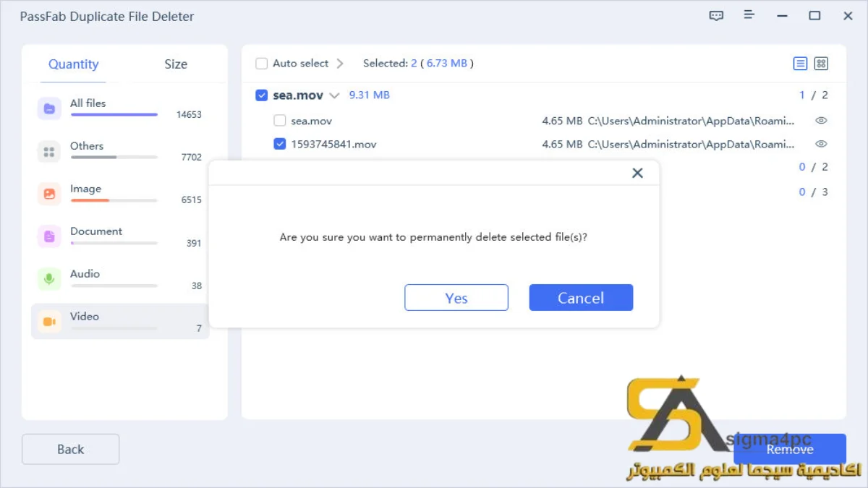Confirm deletion with the Yes button

[456, 298]
